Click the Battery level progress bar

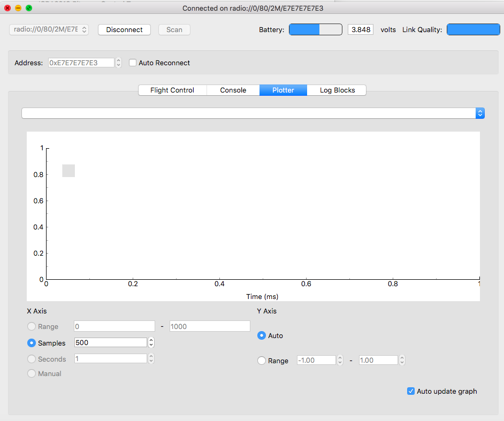(315, 30)
